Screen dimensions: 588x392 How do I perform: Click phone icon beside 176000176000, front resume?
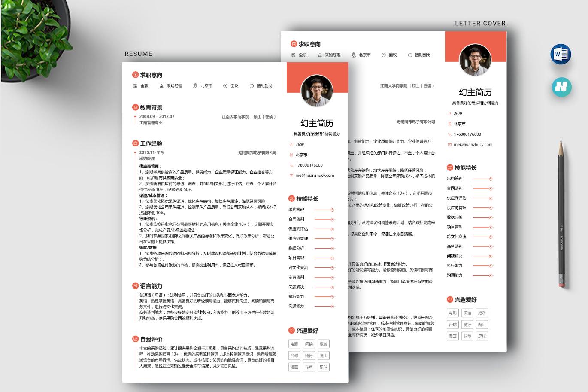click(x=291, y=165)
